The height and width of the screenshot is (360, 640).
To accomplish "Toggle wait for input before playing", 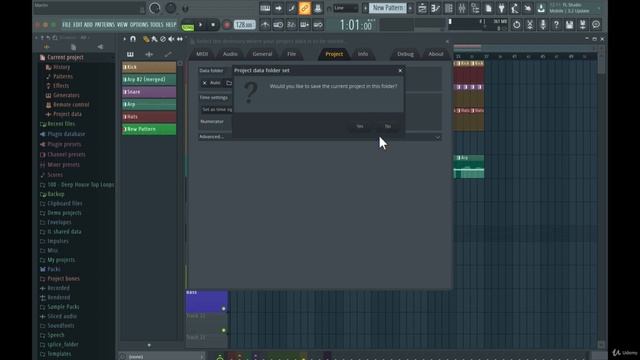I will (x=278, y=25).
